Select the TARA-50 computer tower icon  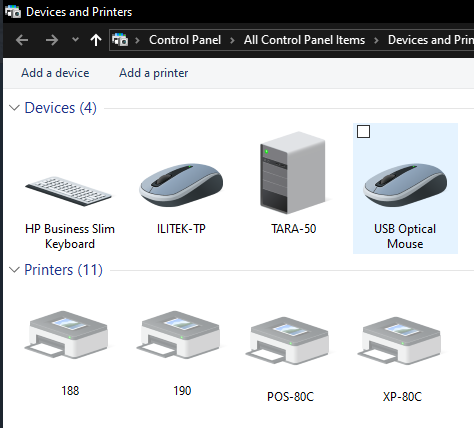(293, 173)
